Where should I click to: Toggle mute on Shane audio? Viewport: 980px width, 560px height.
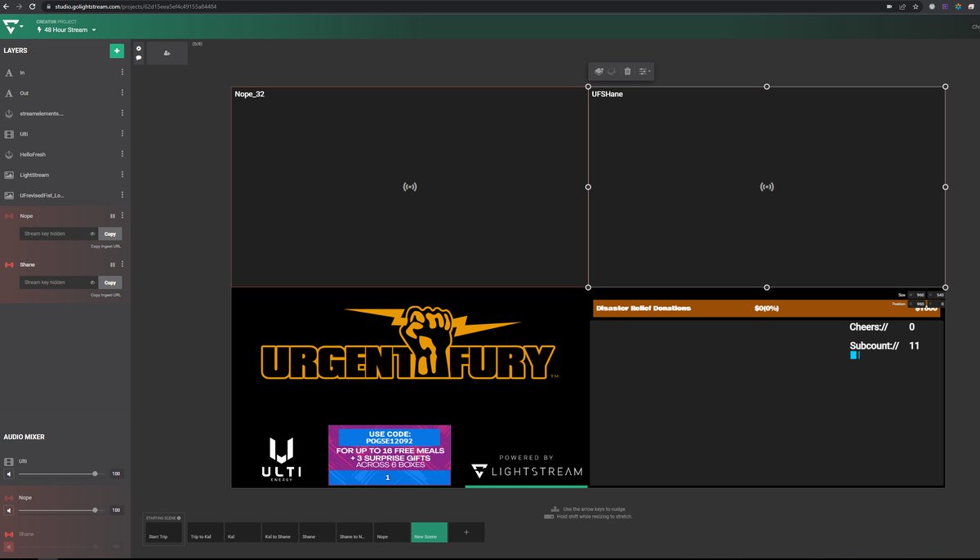click(x=9, y=545)
